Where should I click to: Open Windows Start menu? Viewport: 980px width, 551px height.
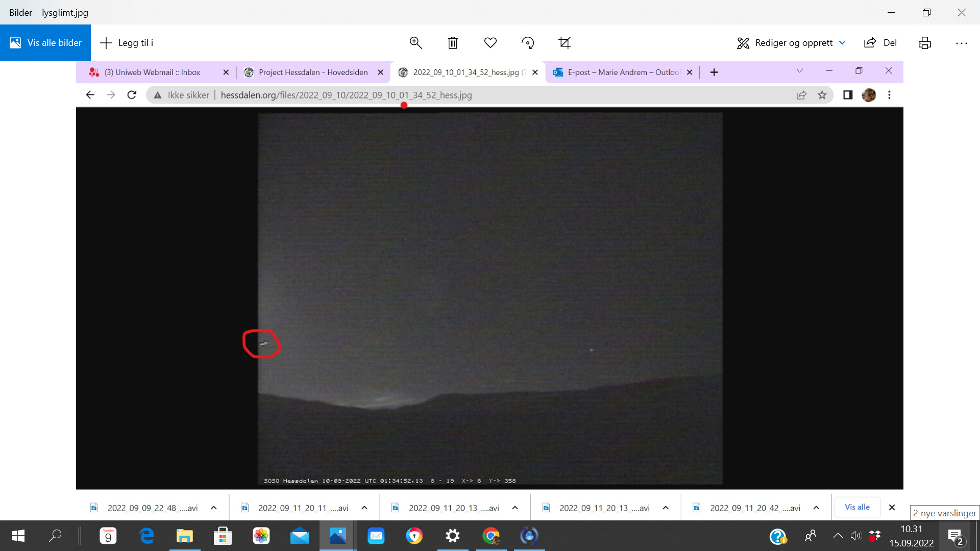click(x=18, y=536)
